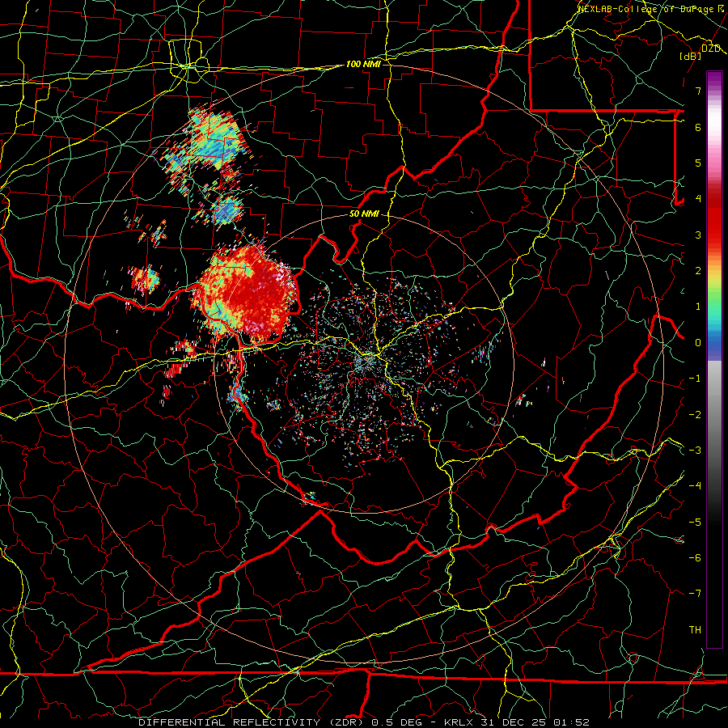Click the Differential Reflectivity KRLX caption text
Viewport: 728px width, 728px height.
click(364, 722)
